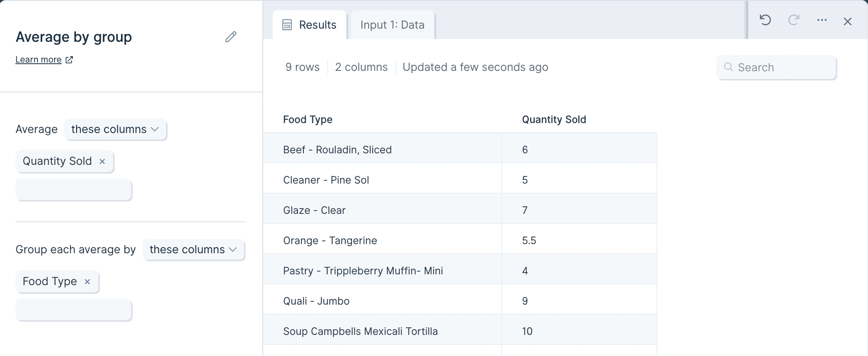Click the undo arrow icon
This screenshot has height=356, width=868.
point(765,20)
